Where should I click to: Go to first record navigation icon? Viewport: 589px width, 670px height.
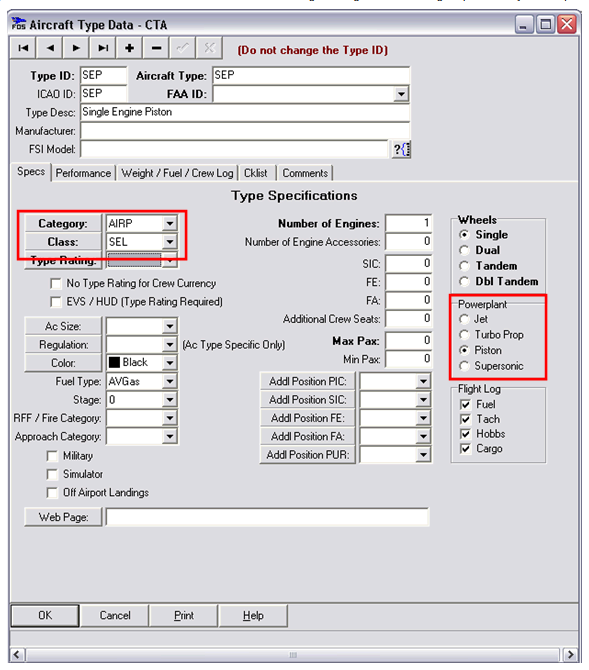point(23,48)
